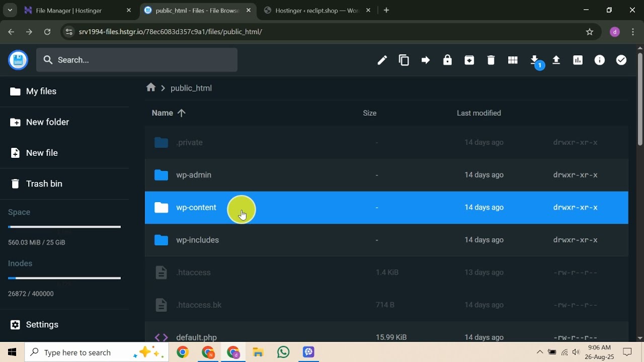
Task: Reload the page with the refresh icon
Action: pyautogui.click(x=47, y=32)
